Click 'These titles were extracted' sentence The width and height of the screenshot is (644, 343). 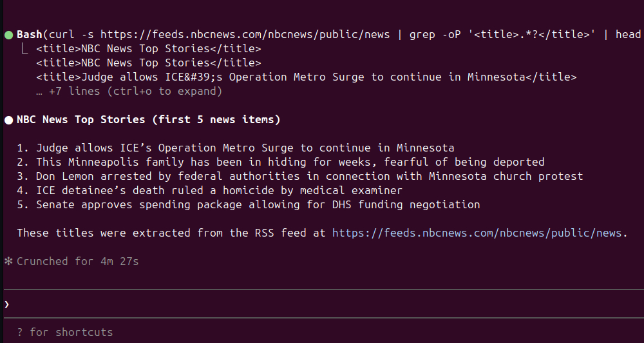[171, 233]
